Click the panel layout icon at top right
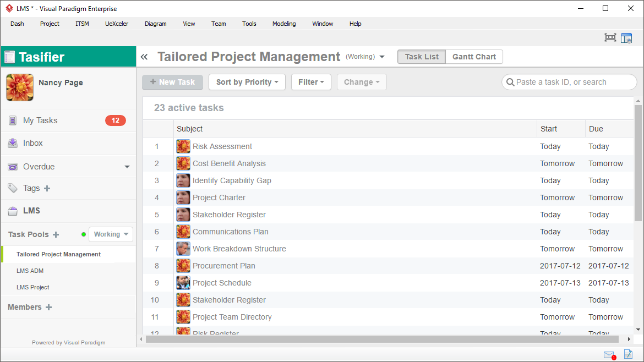 [x=626, y=38]
